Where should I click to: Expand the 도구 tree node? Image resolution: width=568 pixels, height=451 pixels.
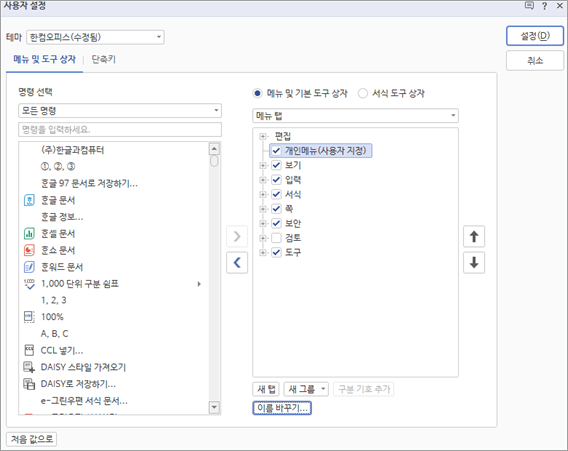(263, 252)
